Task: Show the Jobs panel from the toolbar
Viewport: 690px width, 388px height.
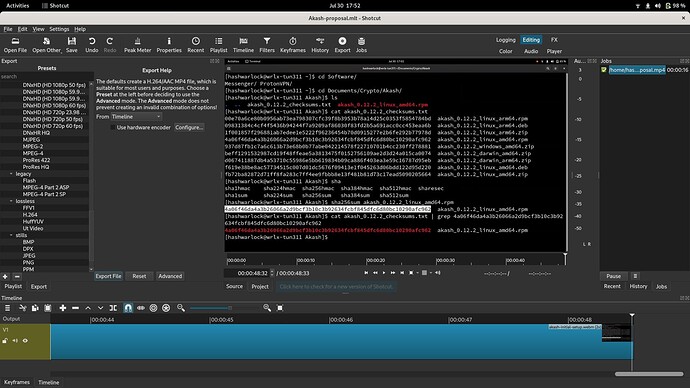Action: pyautogui.click(x=361, y=45)
